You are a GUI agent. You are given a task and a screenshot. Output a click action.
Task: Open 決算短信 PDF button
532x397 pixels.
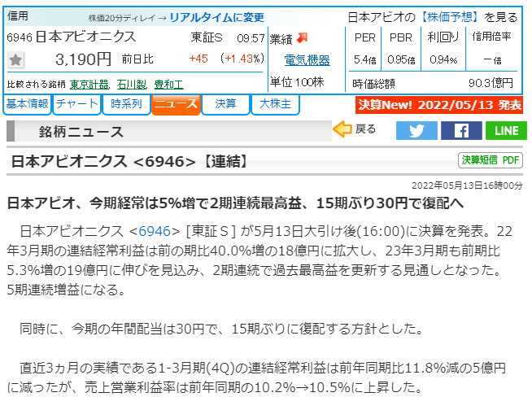(491, 159)
